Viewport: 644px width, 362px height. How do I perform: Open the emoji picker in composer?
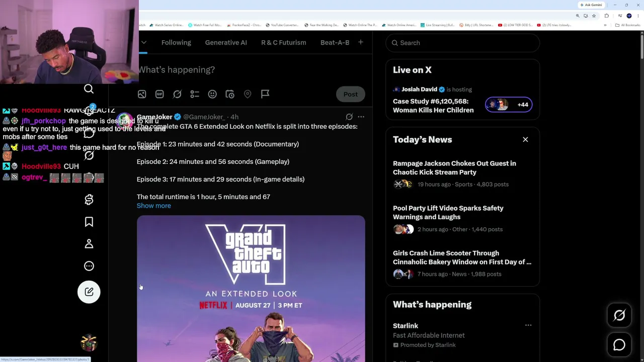point(212,94)
